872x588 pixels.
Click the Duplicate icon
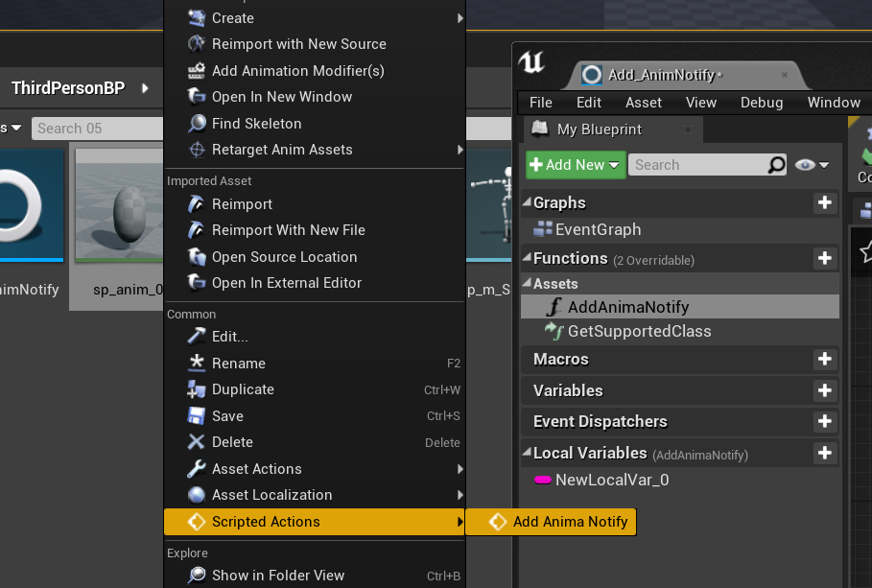click(x=197, y=389)
